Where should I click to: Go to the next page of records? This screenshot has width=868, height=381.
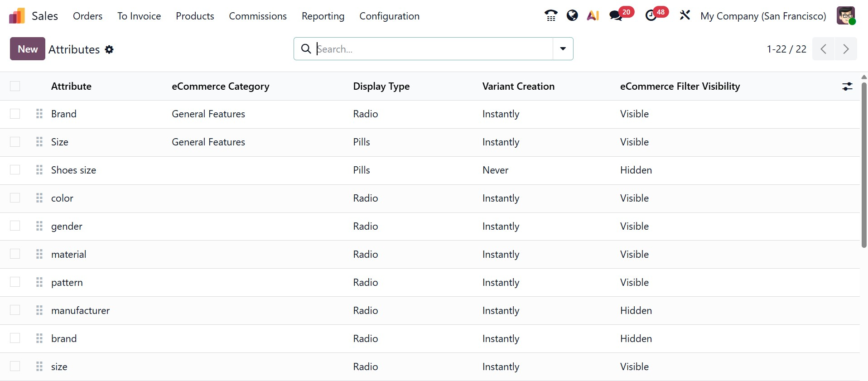click(846, 49)
